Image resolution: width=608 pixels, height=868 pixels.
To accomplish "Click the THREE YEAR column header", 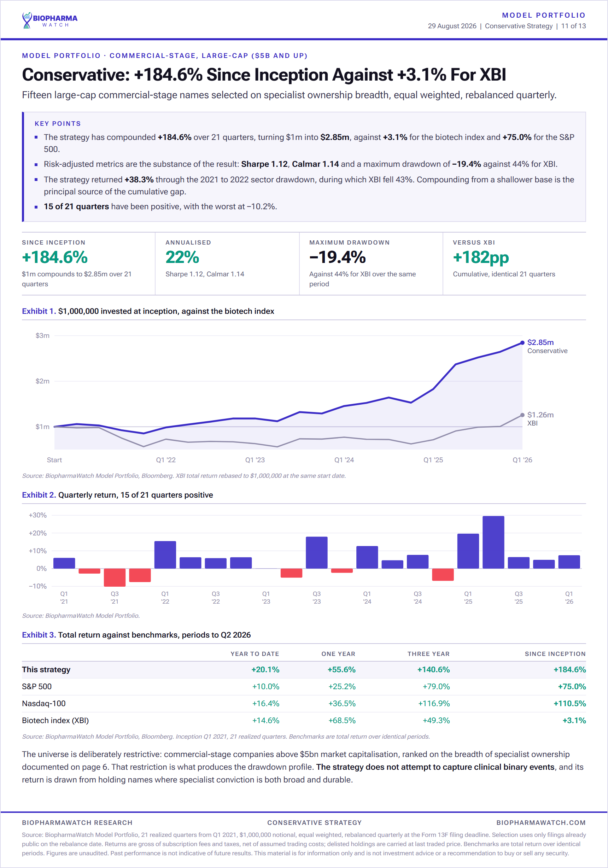I will tap(428, 653).
